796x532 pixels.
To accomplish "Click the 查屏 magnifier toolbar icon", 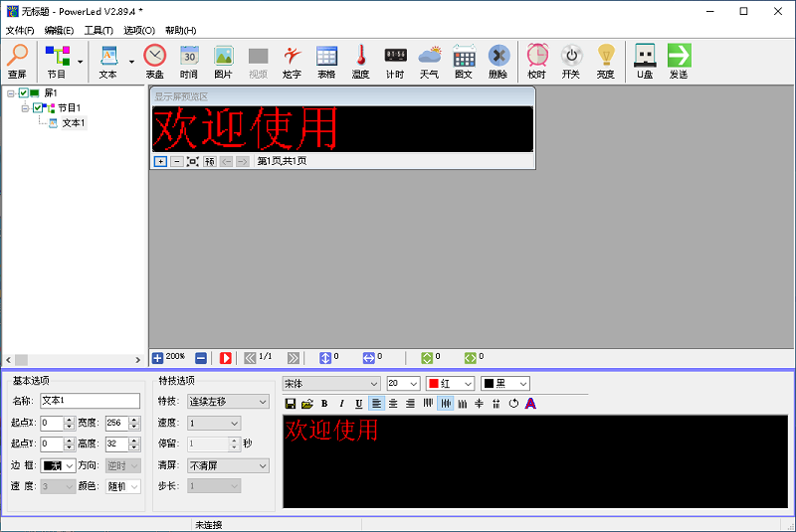I will point(17,61).
